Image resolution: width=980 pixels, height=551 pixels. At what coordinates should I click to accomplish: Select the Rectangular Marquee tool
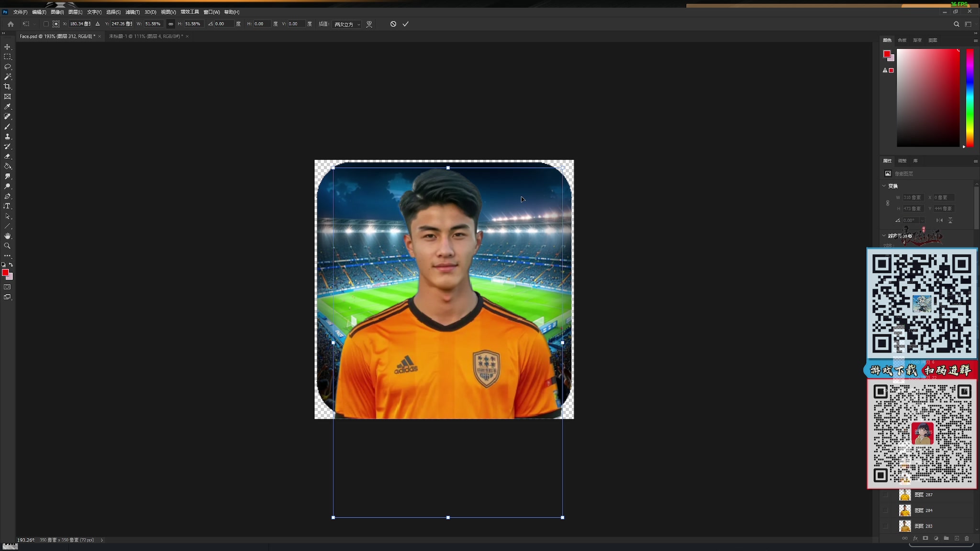tap(7, 57)
